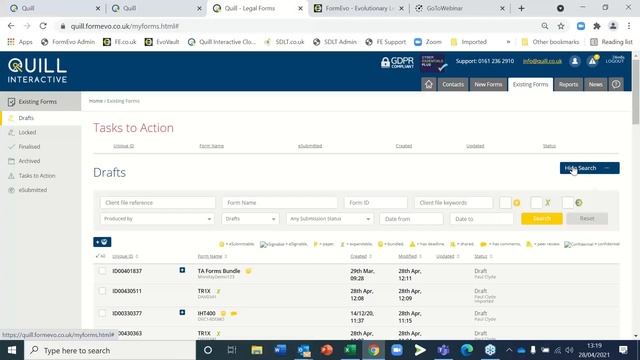Expand the TA Forms Bundle row plus icon
This screenshot has width=640, height=360.
(x=182, y=270)
